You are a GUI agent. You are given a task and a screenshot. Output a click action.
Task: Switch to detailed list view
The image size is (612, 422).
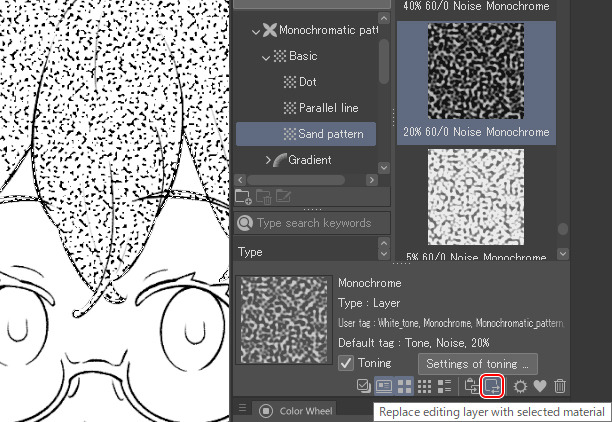pos(444,386)
